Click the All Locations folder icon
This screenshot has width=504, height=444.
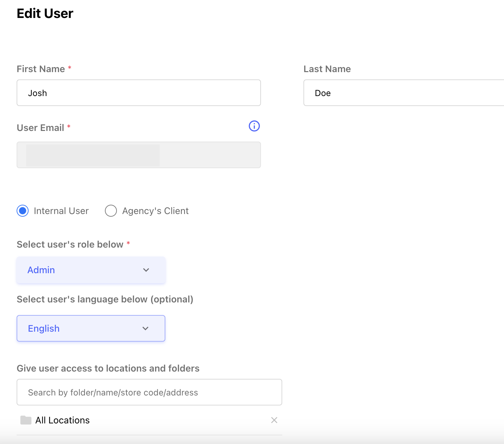pyautogui.click(x=26, y=420)
